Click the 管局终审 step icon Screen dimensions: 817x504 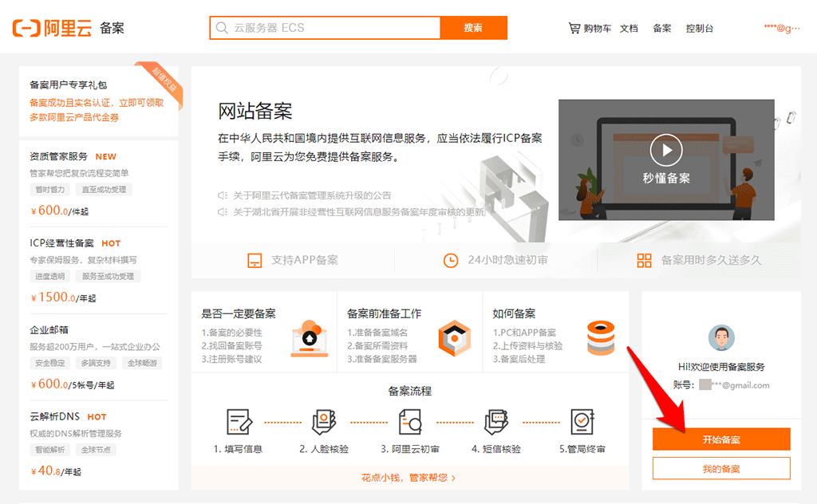coord(582,422)
